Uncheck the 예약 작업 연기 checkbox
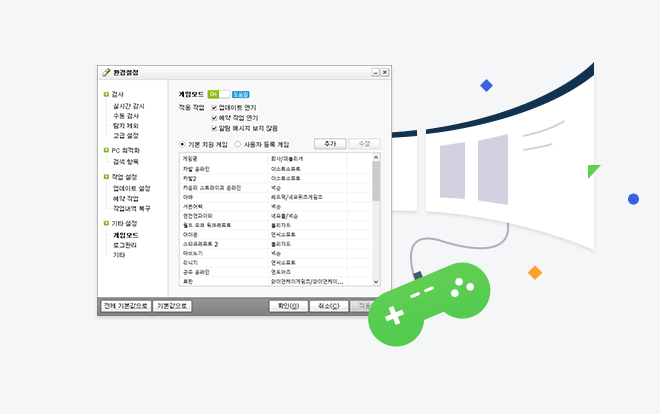Screen dimensions: 660x414 pyautogui.click(x=214, y=117)
